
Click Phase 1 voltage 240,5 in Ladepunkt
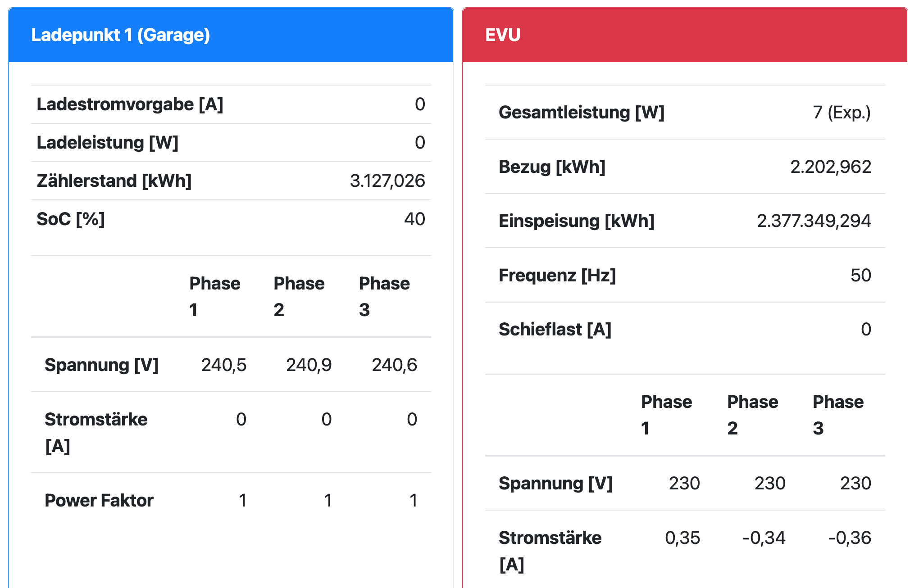point(223,365)
